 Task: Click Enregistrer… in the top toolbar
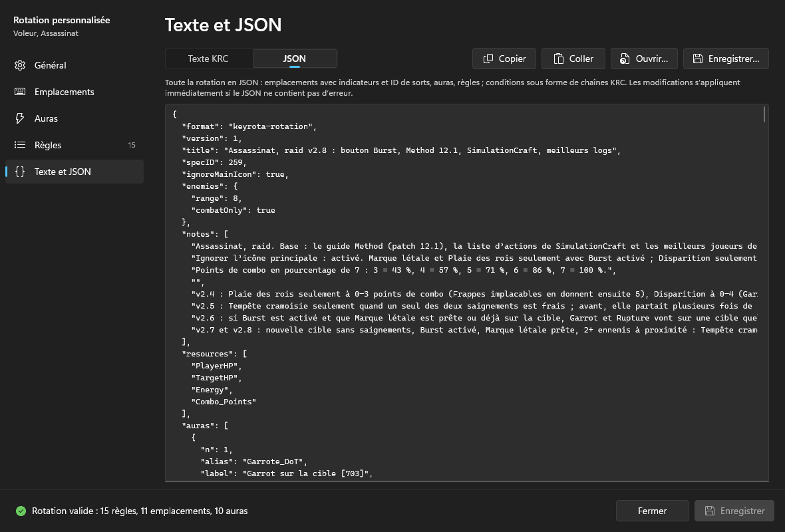pos(726,59)
